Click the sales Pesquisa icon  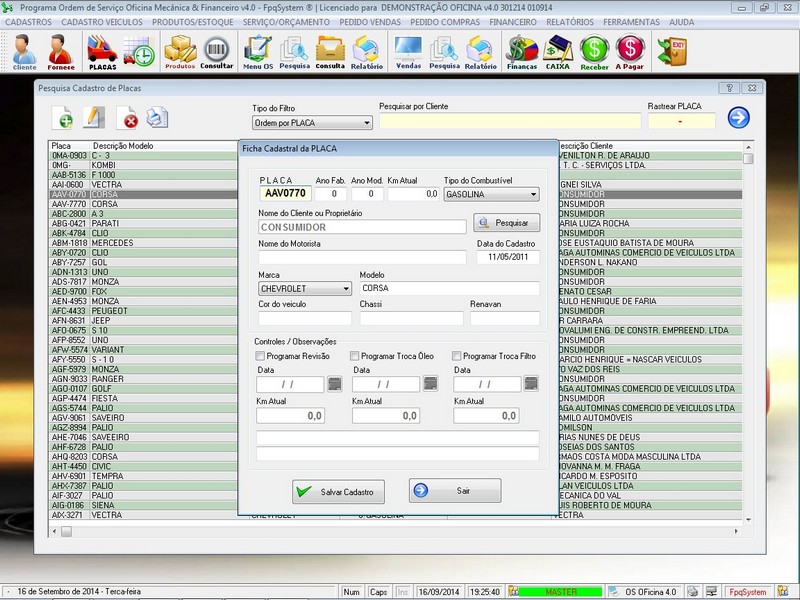[444, 52]
